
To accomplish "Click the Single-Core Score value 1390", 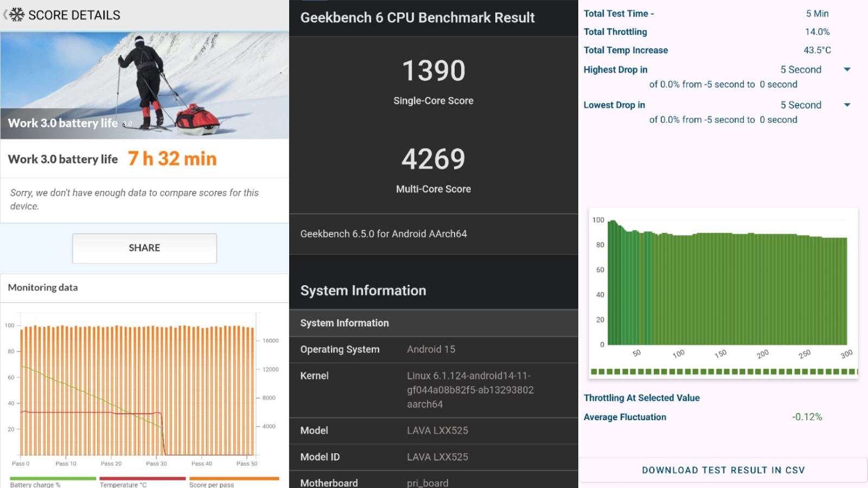I will coord(433,69).
